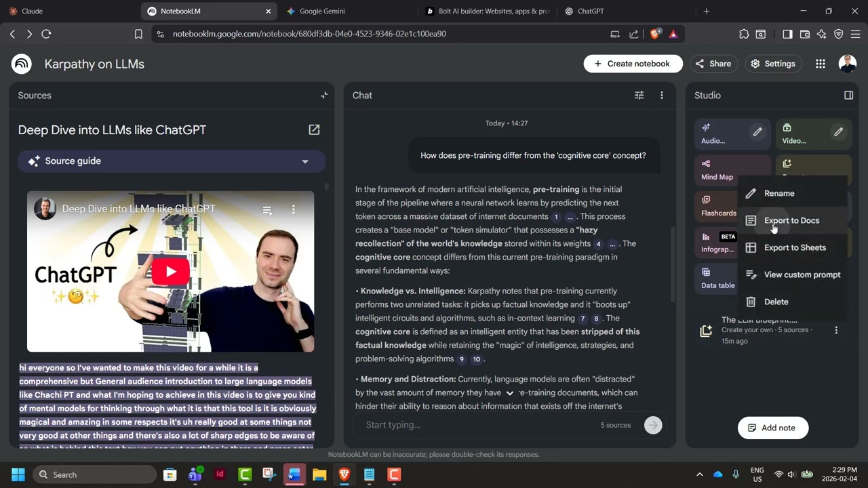Share this page from address bar

point(633,34)
